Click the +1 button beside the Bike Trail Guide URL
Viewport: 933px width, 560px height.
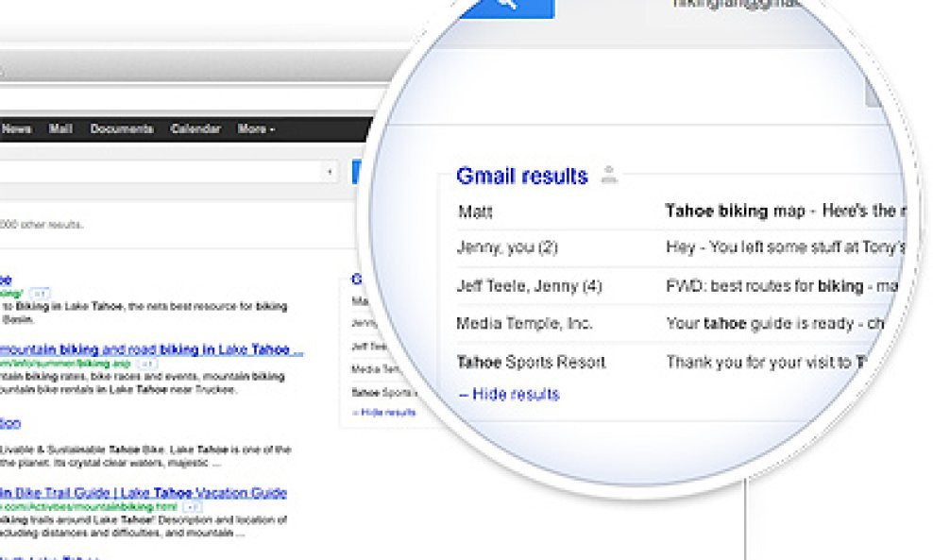coord(192,507)
